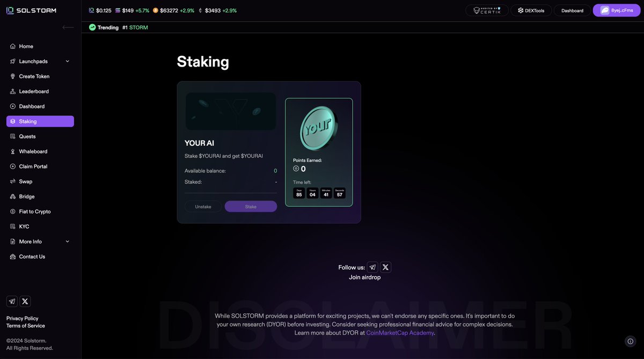Click the Unstake button

click(203, 207)
